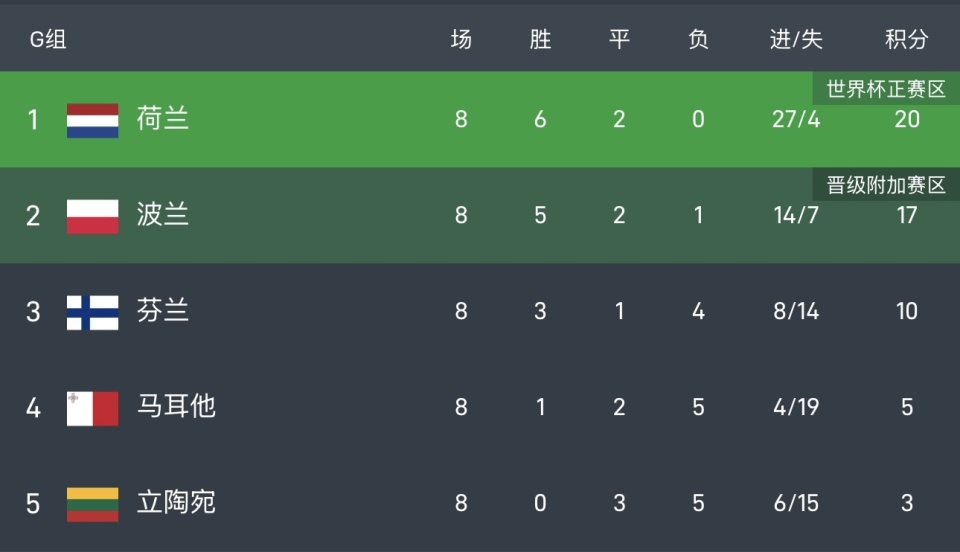Select the 立陶宛 team name
The width and height of the screenshot is (960, 552).
[x=176, y=503]
